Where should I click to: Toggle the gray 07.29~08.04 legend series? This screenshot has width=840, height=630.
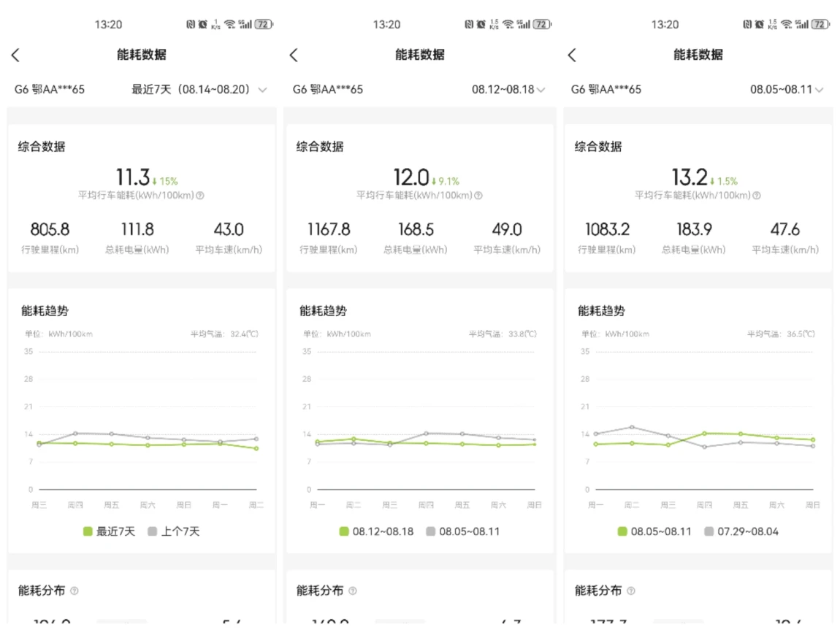pos(741,531)
